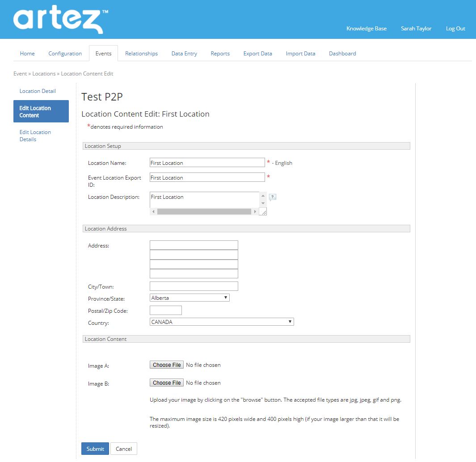Click the Event Location Export ID field
Screen dimensions: 476x462
[x=207, y=177]
